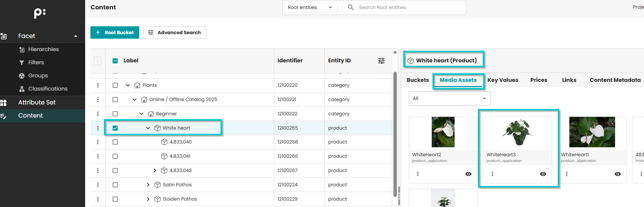Click the app logo in the sidebar
Viewport: 644px width, 207px height.
point(40,13)
